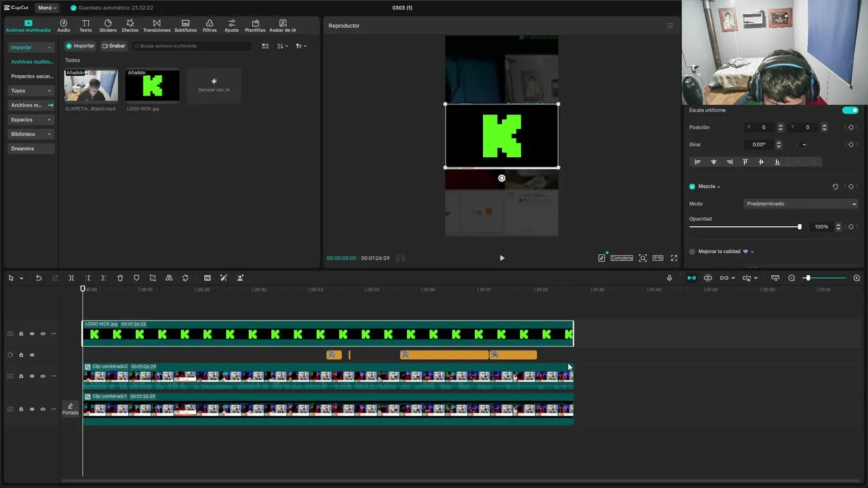Viewport: 868px width, 488px height.
Task: Click the preview zoom-fit icon
Action: tap(643, 258)
